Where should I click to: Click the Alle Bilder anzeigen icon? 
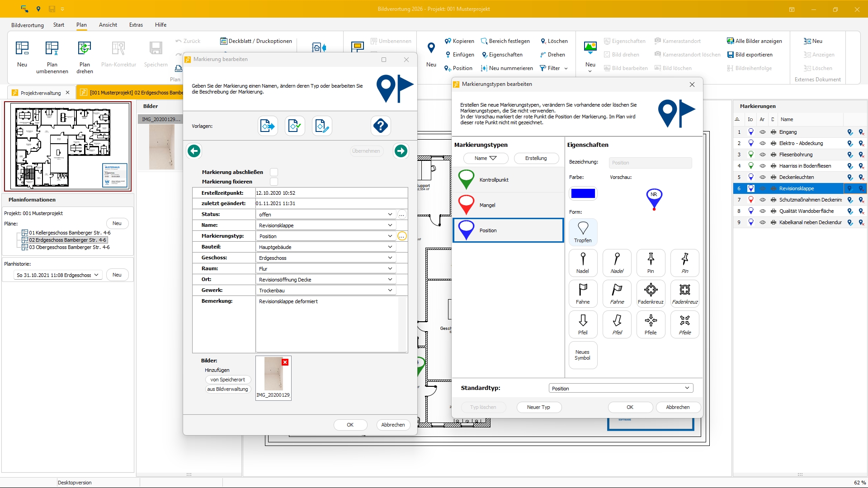pos(730,41)
